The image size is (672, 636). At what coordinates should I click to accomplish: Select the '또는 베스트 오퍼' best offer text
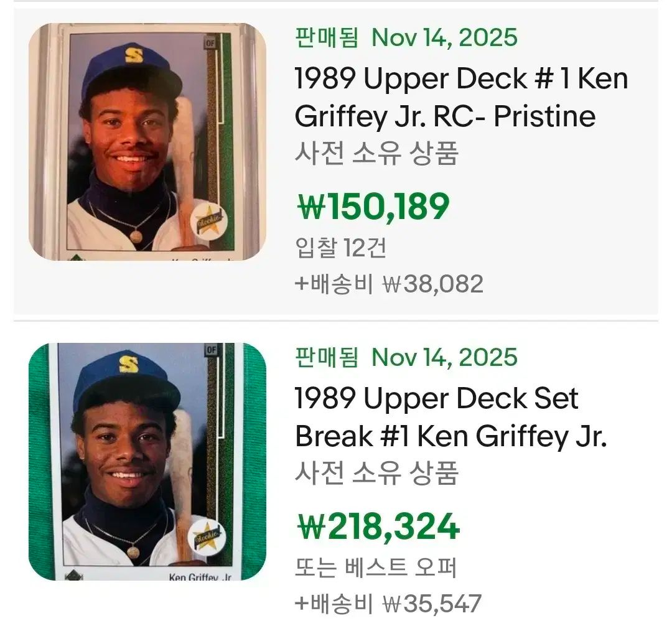coord(376,568)
